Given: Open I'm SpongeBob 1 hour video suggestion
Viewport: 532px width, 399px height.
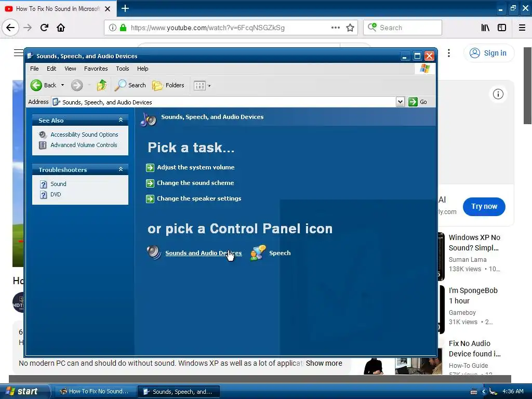Looking at the screenshot, I should [x=473, y=296].
